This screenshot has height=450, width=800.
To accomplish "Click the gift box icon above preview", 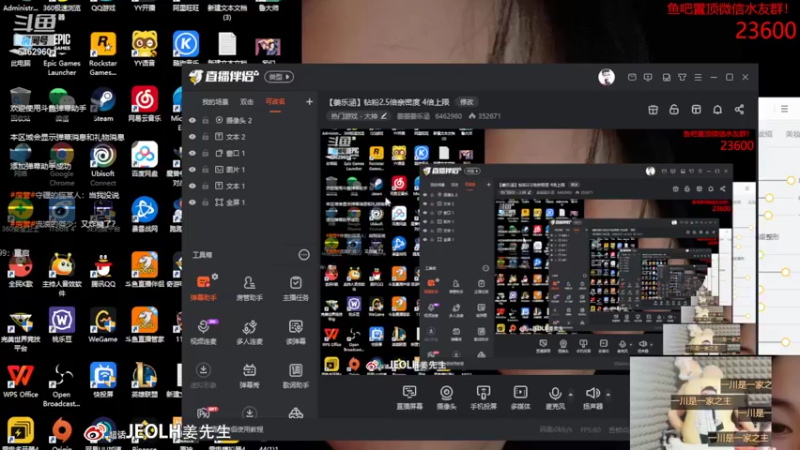I will point(653,110).
